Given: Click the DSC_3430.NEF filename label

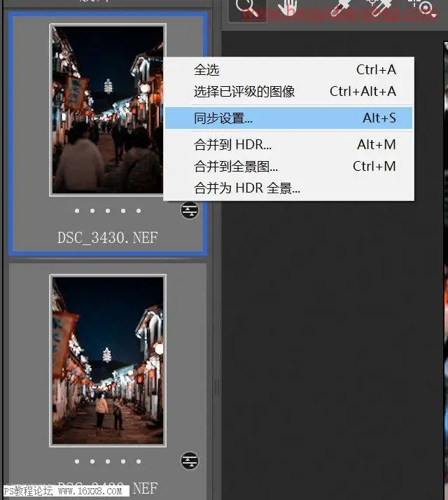Looking at the screenshot, I should [108, 238].
